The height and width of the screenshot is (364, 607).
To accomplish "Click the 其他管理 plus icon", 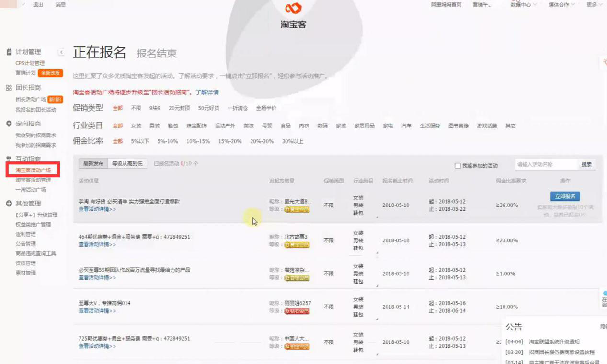I will (x=9, y=204).
